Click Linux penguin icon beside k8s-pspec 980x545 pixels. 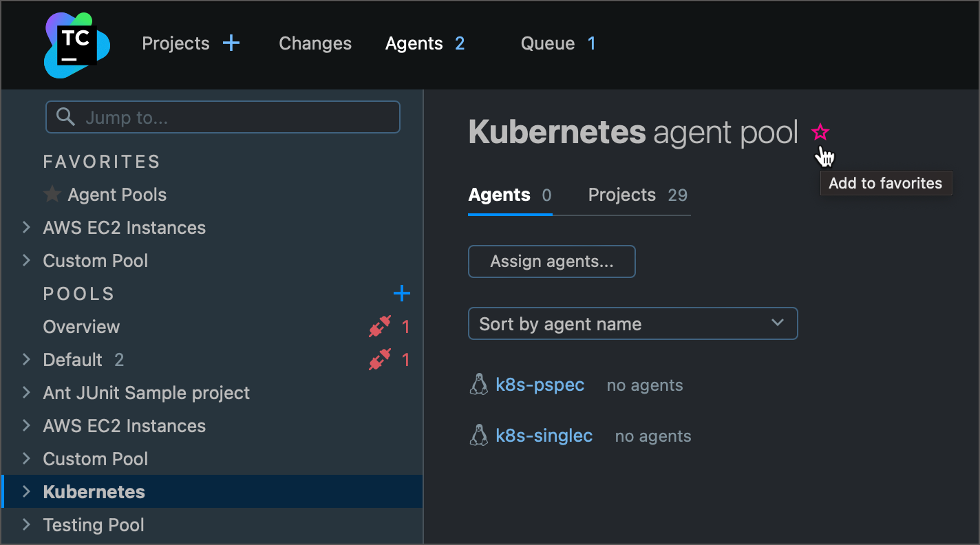point(478,385)
